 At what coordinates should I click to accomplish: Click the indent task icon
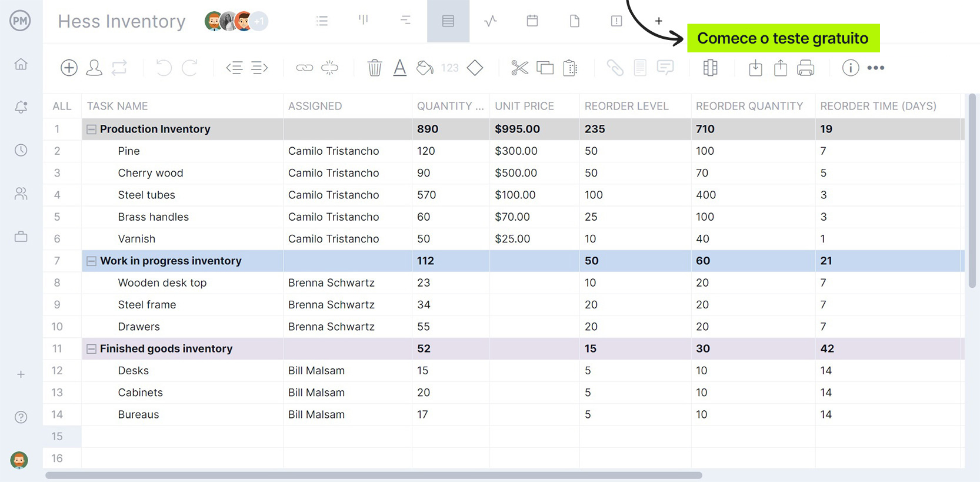pyautogui.click(x=259, y=68)
